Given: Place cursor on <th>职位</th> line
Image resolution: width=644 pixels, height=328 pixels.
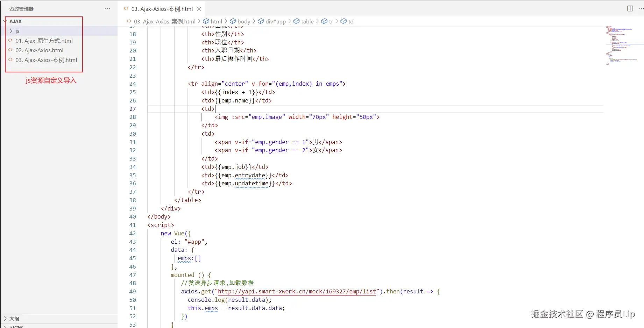Looking at the screenshot, I should click(222, 43).
